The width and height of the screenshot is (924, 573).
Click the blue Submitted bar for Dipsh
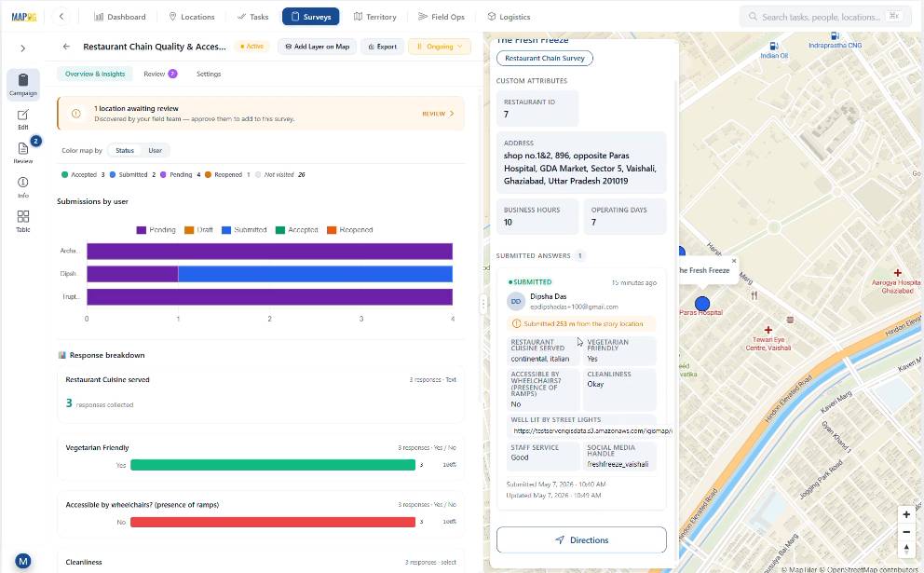[315, 274]
